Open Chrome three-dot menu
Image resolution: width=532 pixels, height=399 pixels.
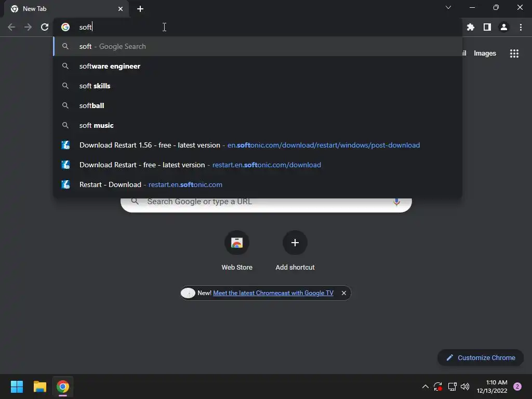pyautogui.click(x=521, y=27)
